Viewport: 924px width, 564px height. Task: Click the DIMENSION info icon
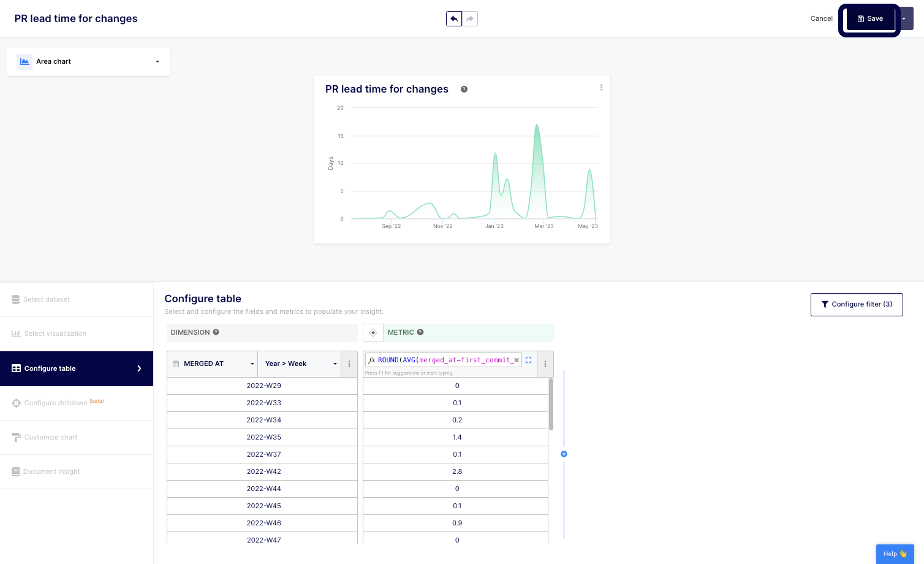pos(216,332)
